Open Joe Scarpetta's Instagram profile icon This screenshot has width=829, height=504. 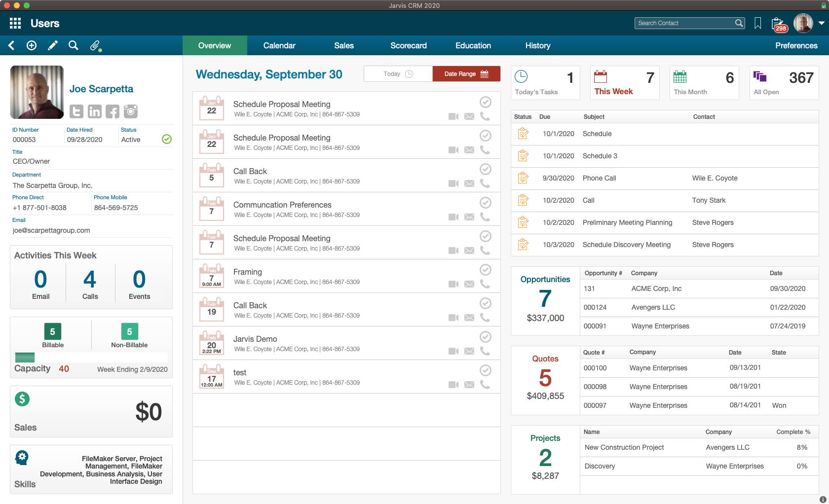click(x=131, y=111)
